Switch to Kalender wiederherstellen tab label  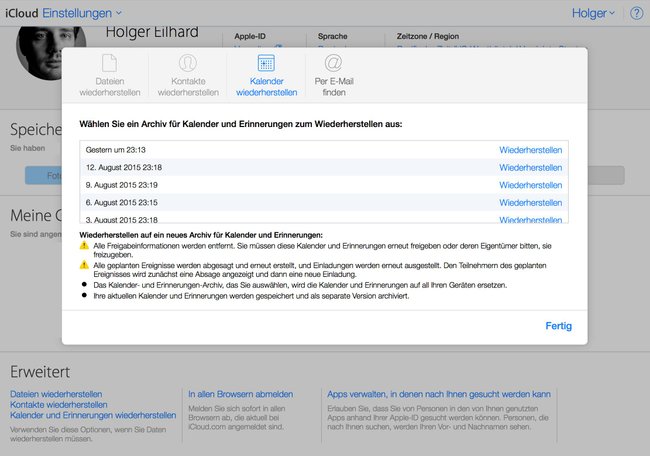[x=267, y=87]
